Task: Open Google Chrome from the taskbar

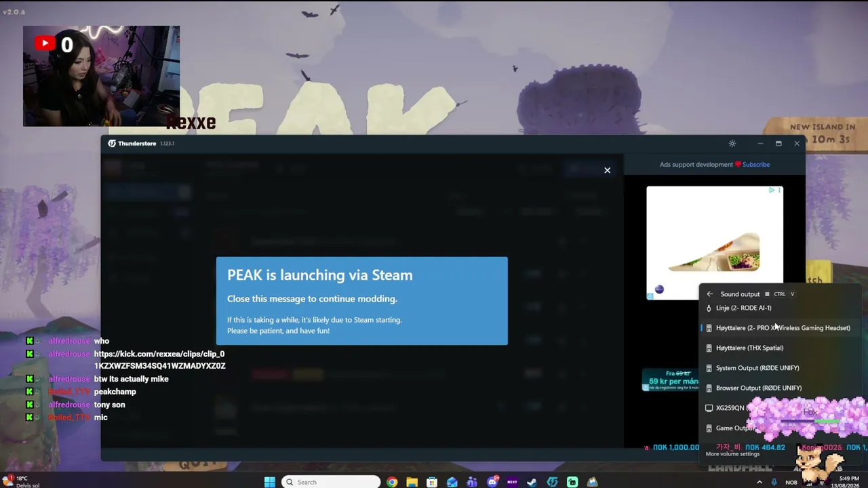Action: pos(392,482)
